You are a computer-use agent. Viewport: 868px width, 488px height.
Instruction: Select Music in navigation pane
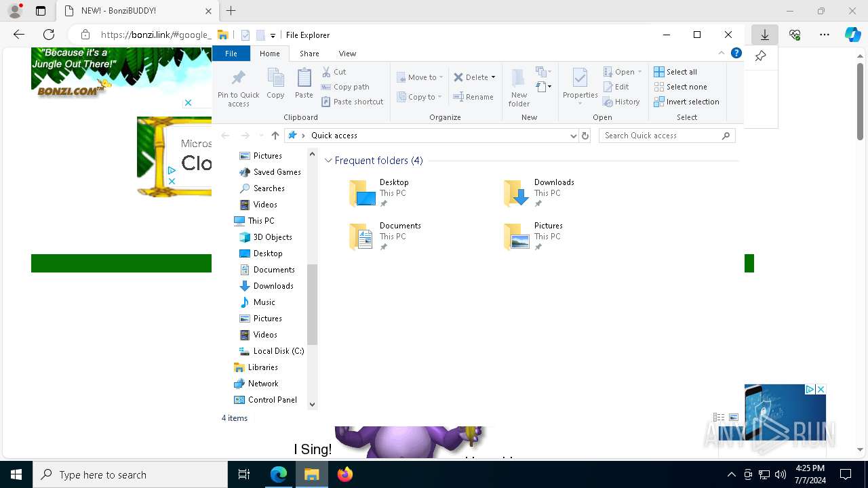pos(258,302)
